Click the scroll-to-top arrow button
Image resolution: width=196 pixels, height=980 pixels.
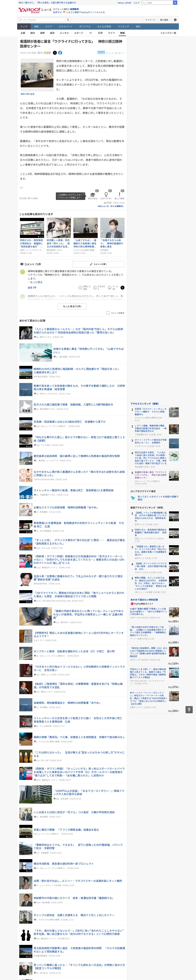click(189, 710)
